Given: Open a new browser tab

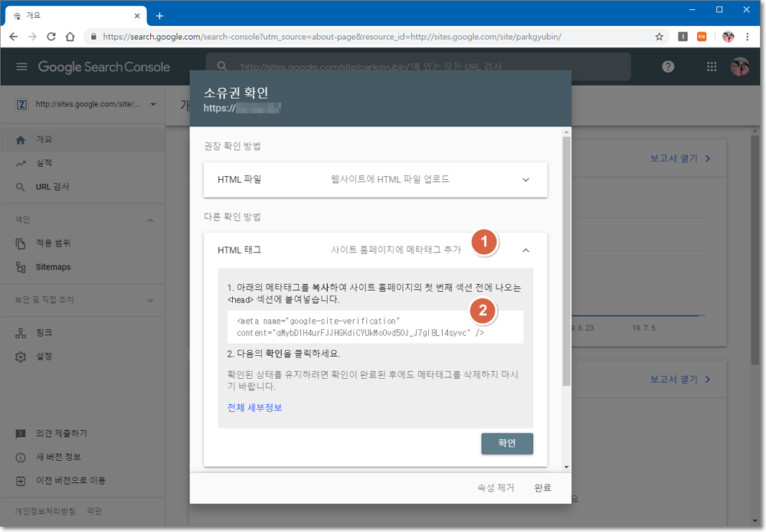Looking at the screenshot, I should pos(159,16).
